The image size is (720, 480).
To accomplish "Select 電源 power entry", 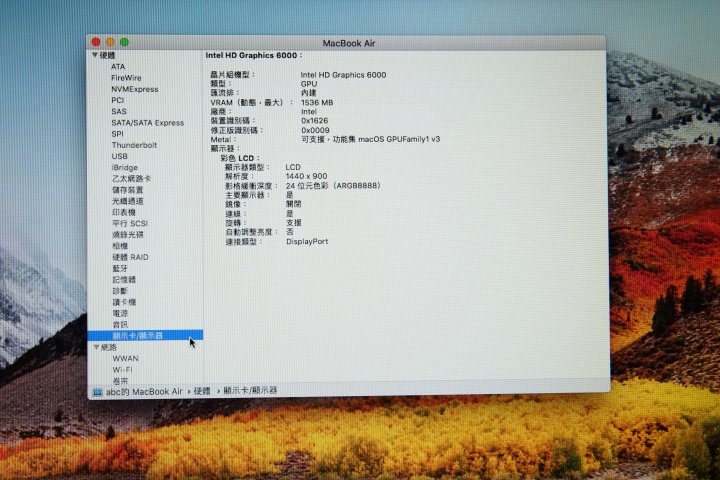I will pyautogui.click(x=120, y=313).
